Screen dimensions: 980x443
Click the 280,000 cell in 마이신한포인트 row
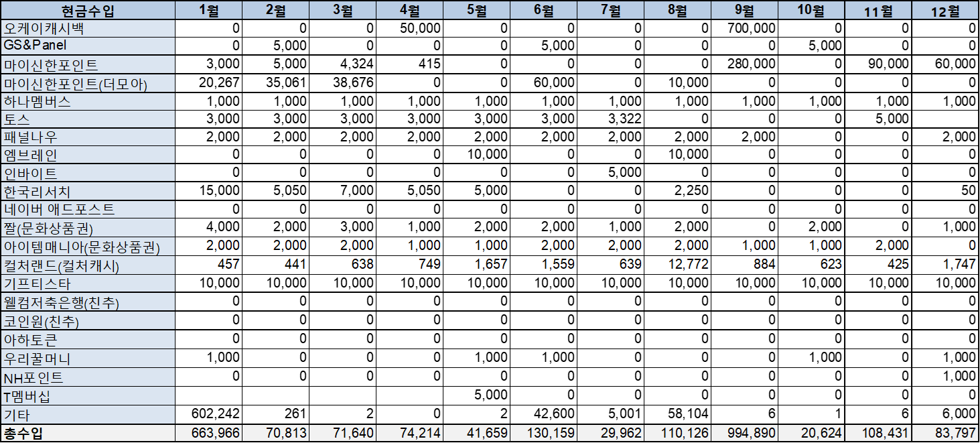tap(744, 64)
